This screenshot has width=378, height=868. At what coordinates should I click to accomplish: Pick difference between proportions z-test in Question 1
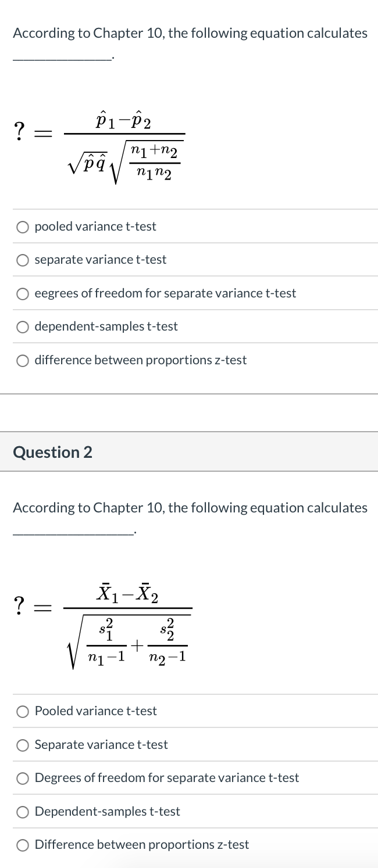pos(22,360)
